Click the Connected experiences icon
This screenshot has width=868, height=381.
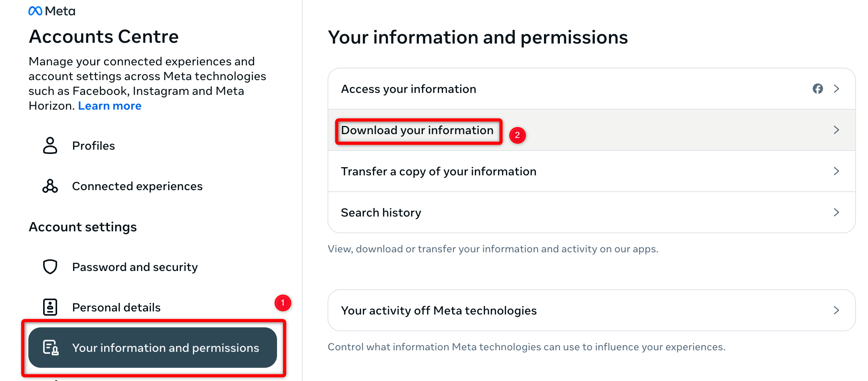pyautogui.click(x=50, y=186)
